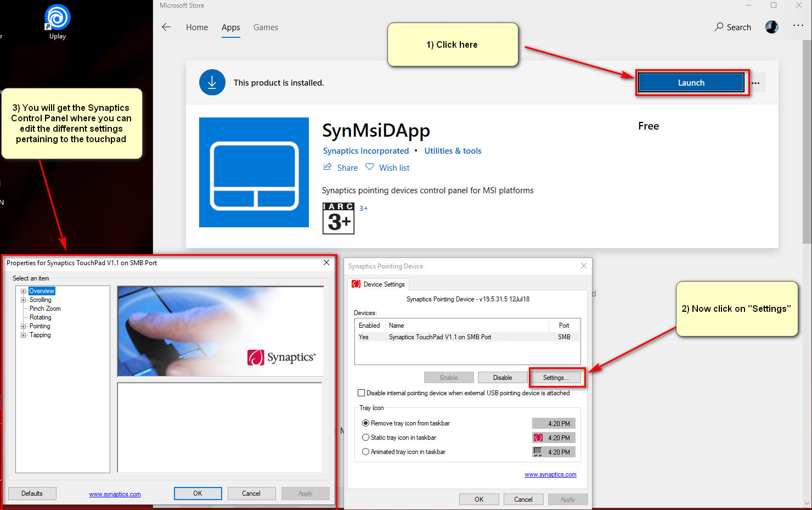Open the Apps tab in Store
This screenshot has width=812, height=510.
click(x=231, y=27)
